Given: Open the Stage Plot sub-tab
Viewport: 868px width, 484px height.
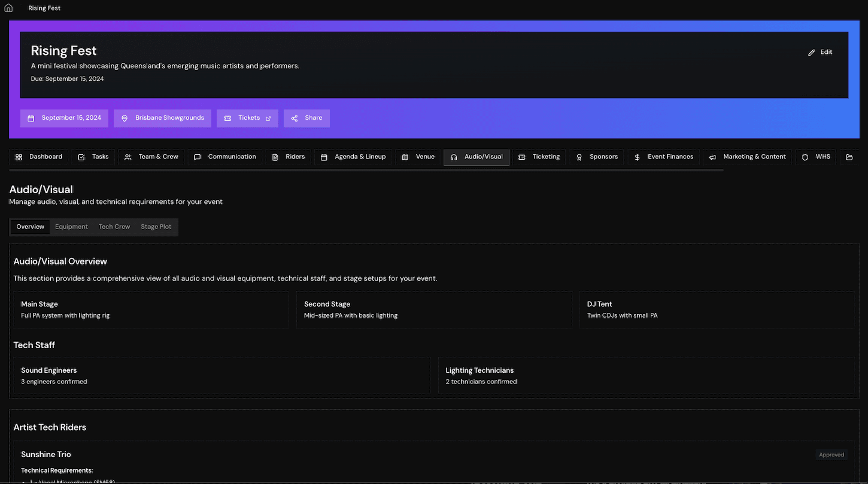Looking at the screenshot, I should click(x=156, y=227).
